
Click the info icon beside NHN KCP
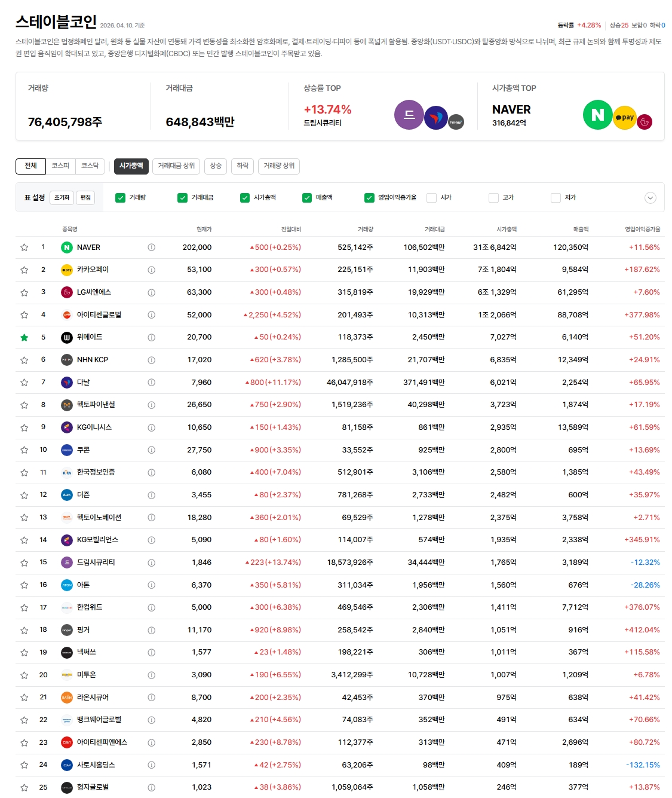pyautogui.click(x=151, y=360)
